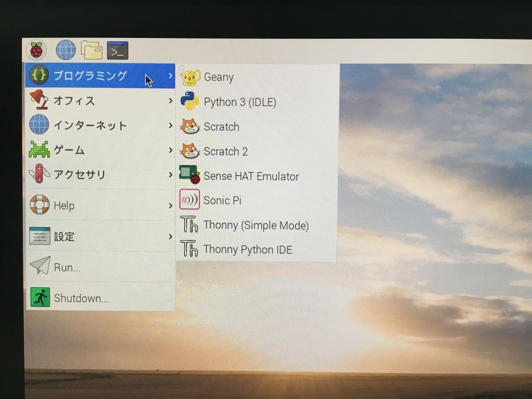Expand the プログラミング submenu arrow
532x399 pixels.
click(170, 76)
